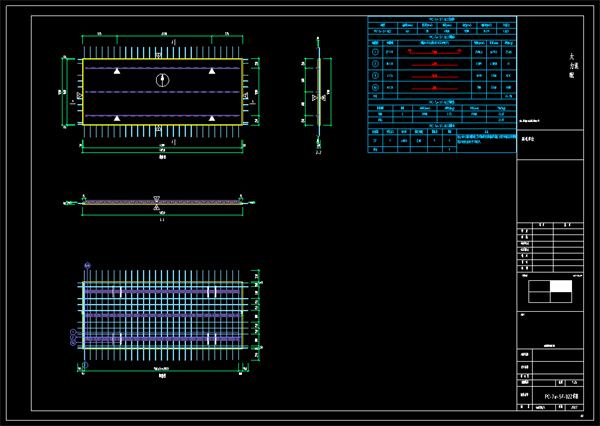The width and height of the screenshot is (600, 426).
Task: Select the lower-left white triangle marker in top plan
Action: 117,118
